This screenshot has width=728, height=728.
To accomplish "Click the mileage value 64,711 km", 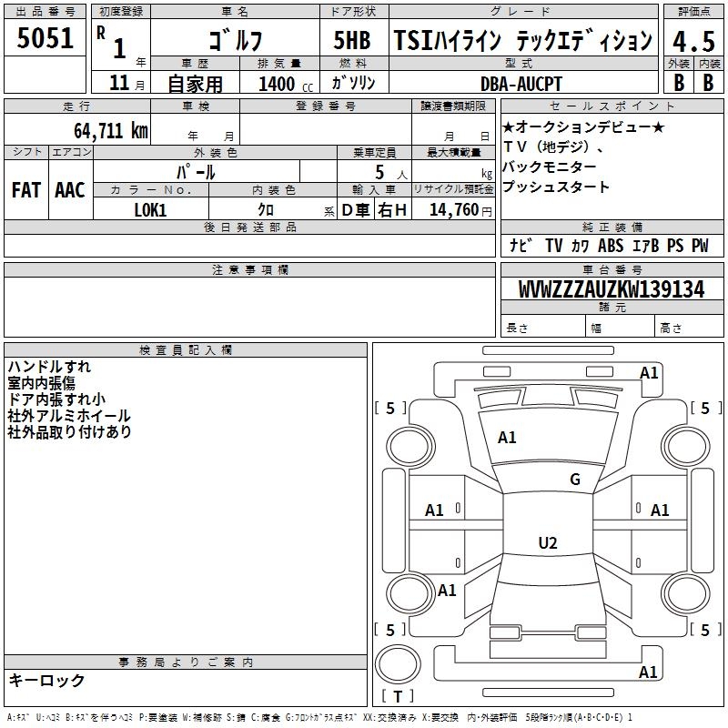I will (104, 131).
